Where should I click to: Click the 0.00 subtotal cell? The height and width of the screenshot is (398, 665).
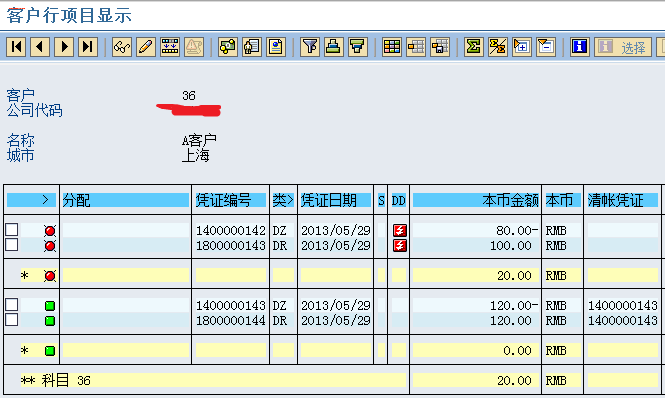[475, 350]
